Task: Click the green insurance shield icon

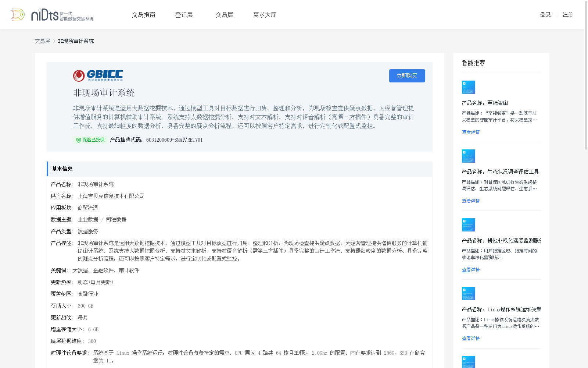Action: click(x=78, y=140)
